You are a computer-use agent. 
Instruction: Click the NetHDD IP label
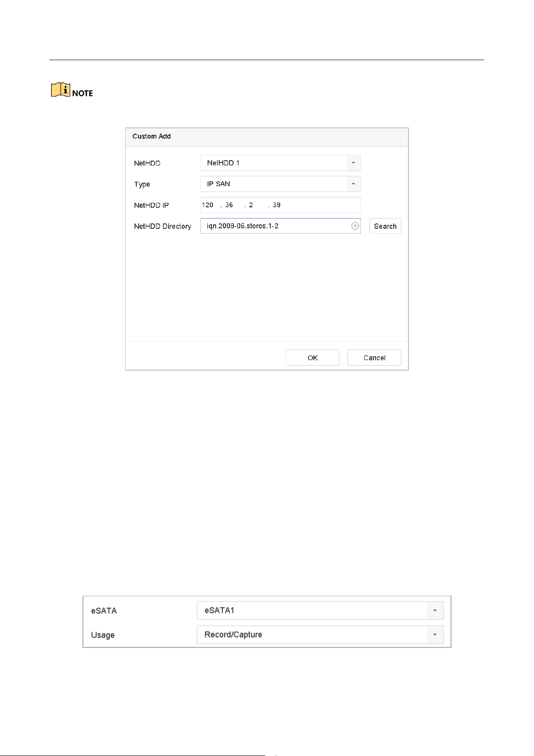[x=151, y=205]
